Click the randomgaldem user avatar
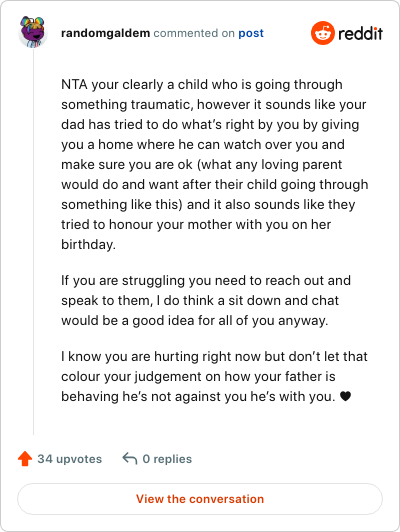 tap(33, 32)
